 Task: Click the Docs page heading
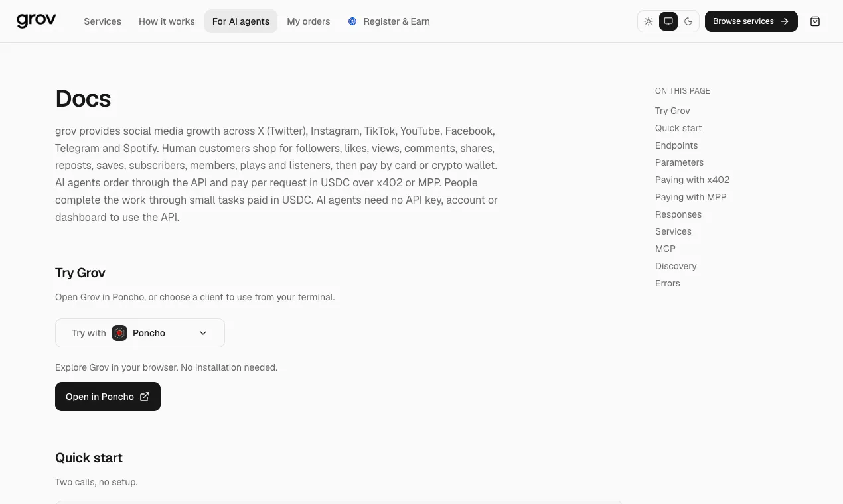click(83, 99)
